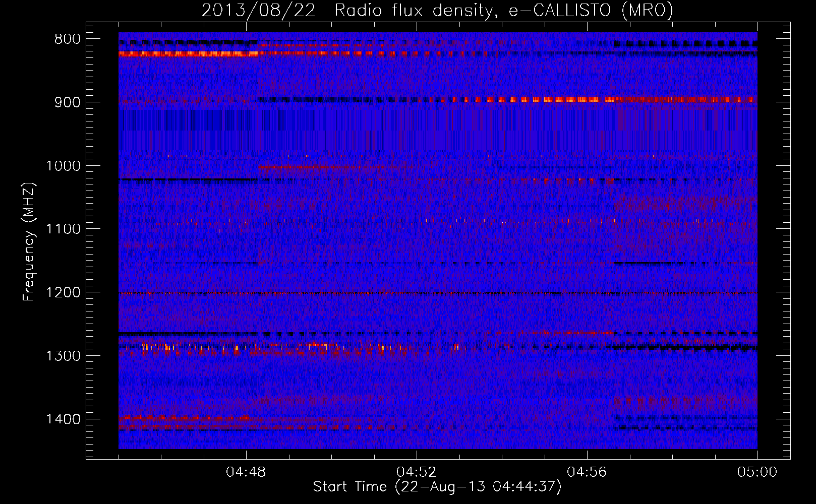Select the 900 frequency axis label
Screen dimensions: 816x504
[x=67, y=102]
